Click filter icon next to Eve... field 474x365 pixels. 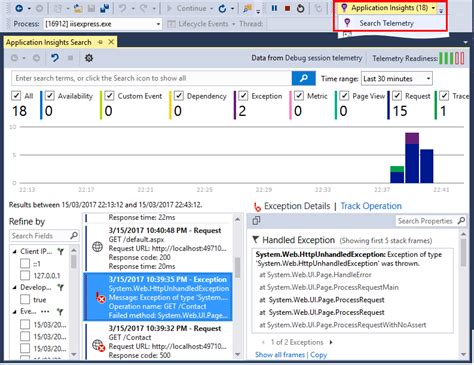pos(60,312)
